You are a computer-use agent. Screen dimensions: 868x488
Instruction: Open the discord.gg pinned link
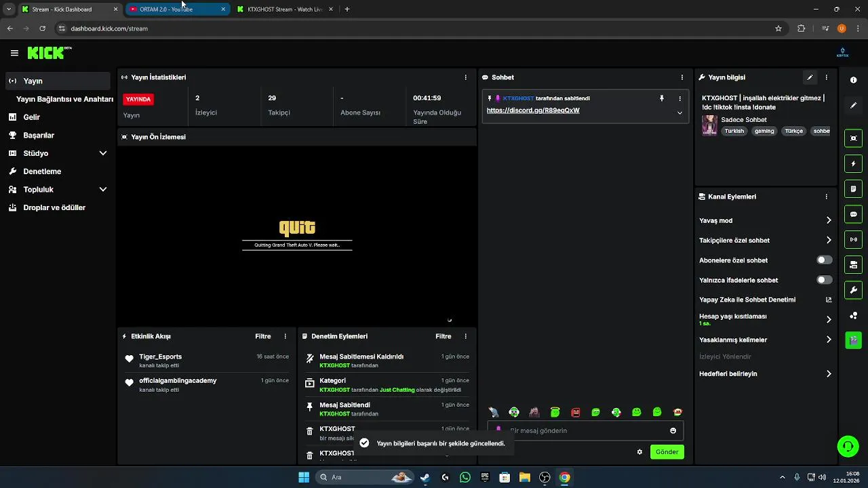pyautogui.click(x=533, y=110)
